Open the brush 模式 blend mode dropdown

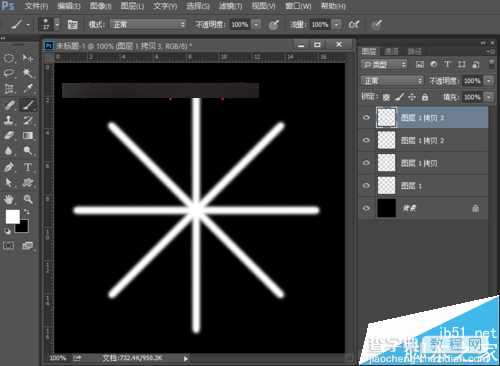(x=148, y=24)
